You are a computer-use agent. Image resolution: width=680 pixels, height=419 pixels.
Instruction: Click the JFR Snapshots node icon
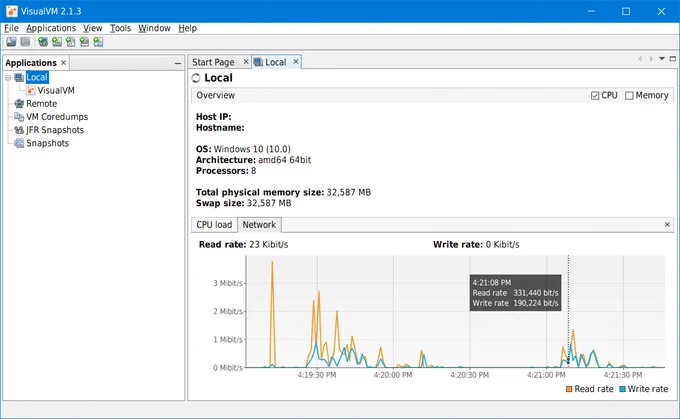(19, 130)
